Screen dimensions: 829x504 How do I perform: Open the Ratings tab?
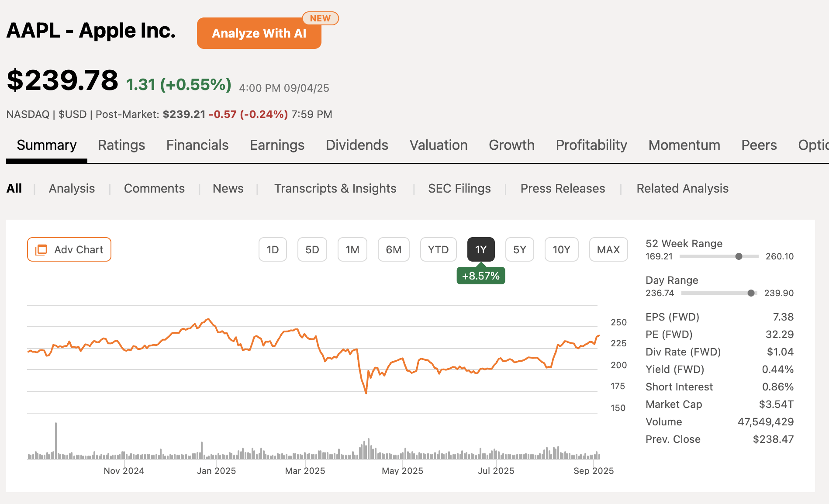coord(121,145)
